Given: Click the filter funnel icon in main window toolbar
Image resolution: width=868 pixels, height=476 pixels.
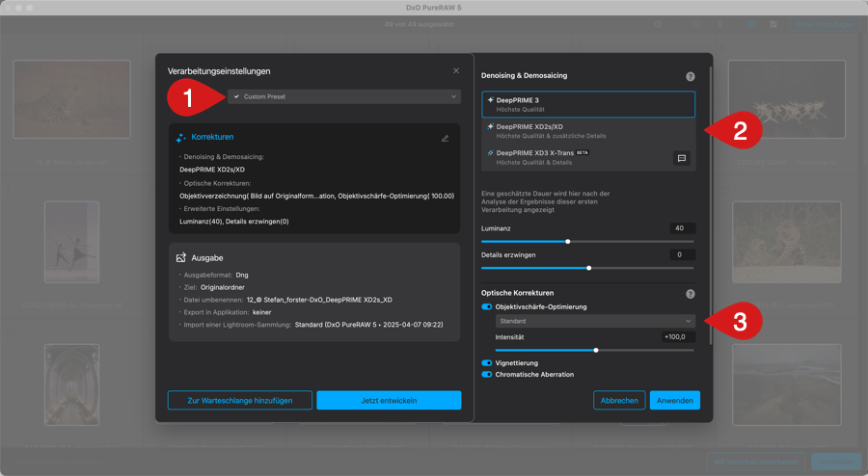Looking at the screenshot, I should point(720,24).
